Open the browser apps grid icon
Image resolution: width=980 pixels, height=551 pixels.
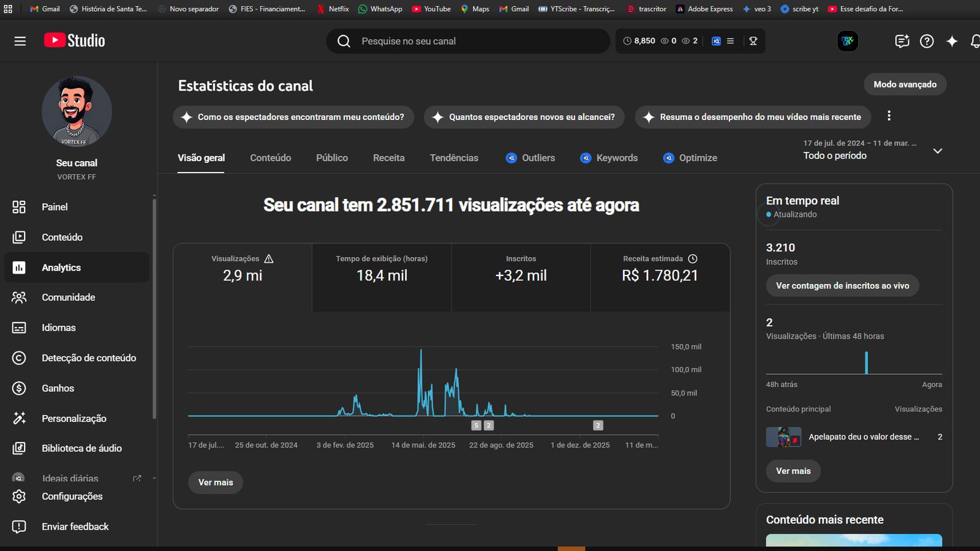[8, 9]
